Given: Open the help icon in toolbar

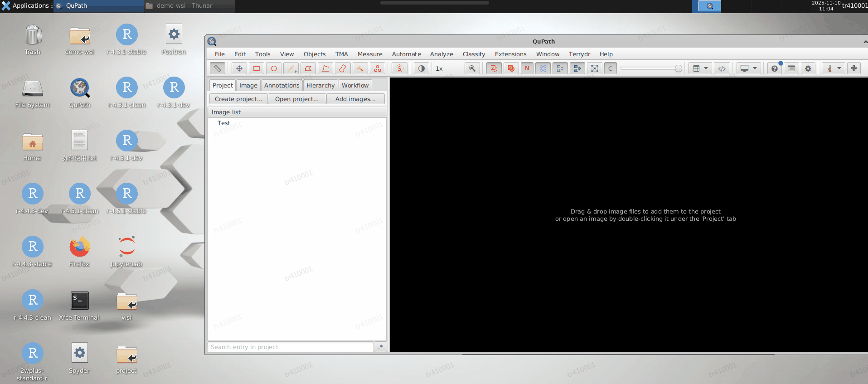Looking at the screenshot, I should coord(775,68).
